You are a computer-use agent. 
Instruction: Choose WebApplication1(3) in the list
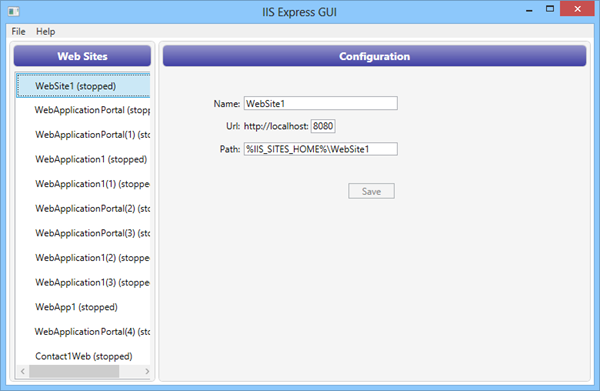coord(83,282)
